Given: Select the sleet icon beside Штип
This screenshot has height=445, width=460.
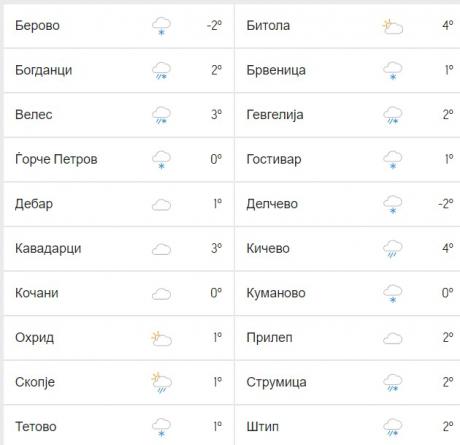Looking at the screenshot, I should 393,428.
